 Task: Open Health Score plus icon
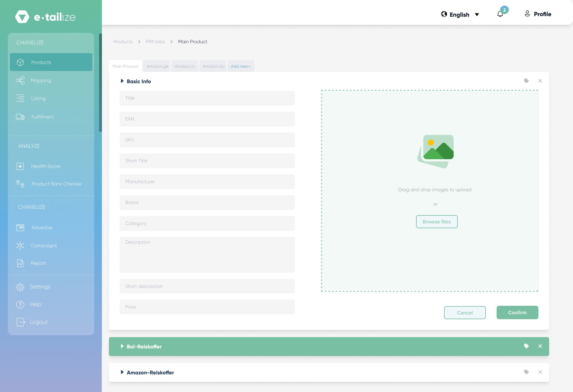(x=20, y=166)
